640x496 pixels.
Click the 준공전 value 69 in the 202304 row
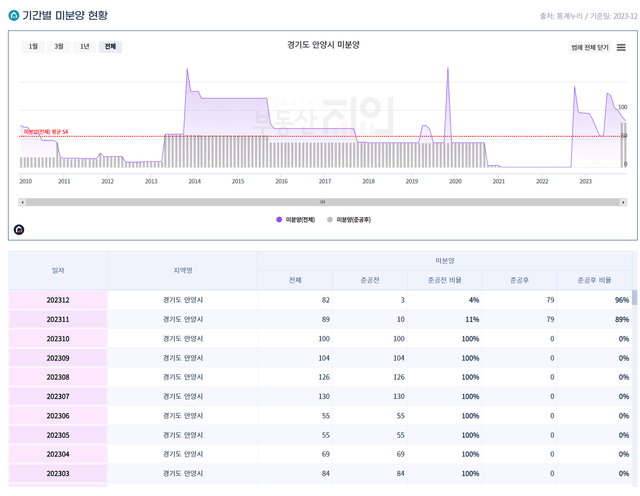[400, 454]
